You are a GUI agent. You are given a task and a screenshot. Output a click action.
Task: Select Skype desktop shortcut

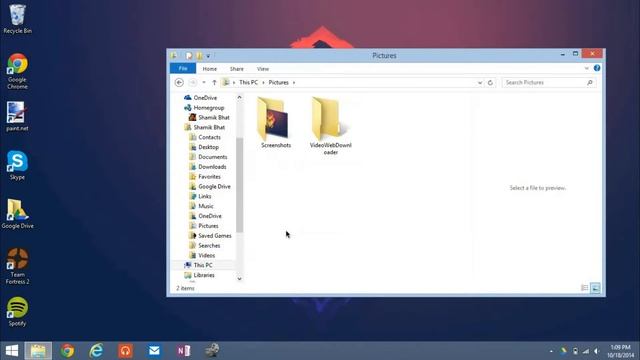click(x=17, y=165)
